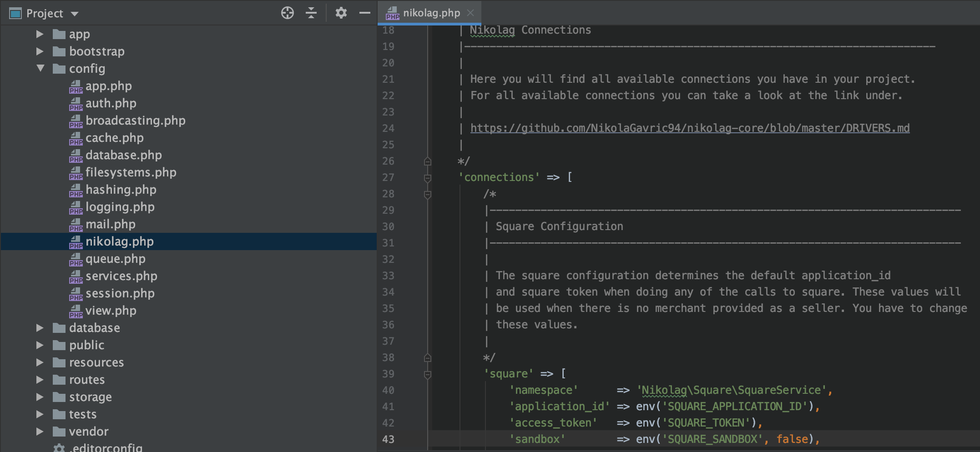Select session.php file
The image size is (980, 452).
120,293
